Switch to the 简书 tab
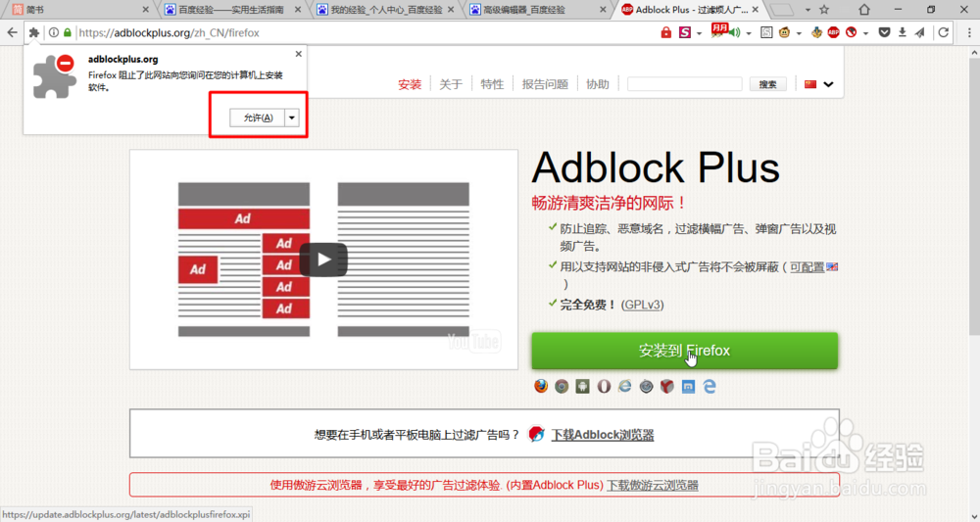The image size is (980, 522). point(78,10)
